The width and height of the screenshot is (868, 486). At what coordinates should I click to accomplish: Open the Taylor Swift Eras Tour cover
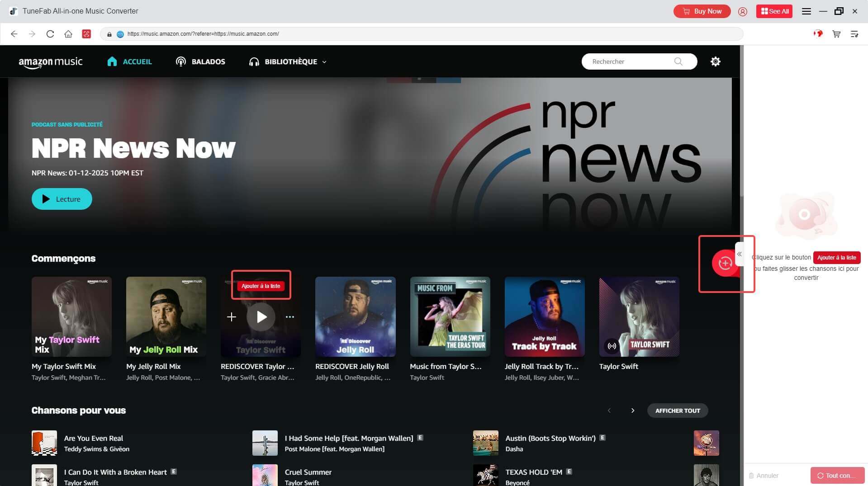(x=450, y=316)
